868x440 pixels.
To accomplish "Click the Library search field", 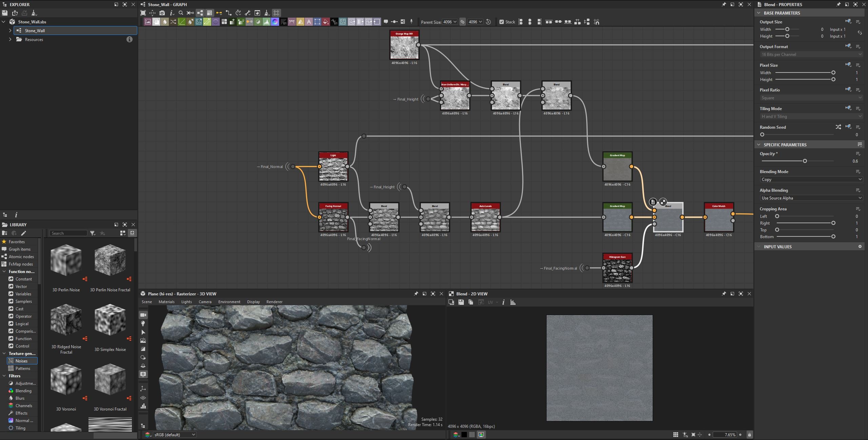I will point(68,233).
